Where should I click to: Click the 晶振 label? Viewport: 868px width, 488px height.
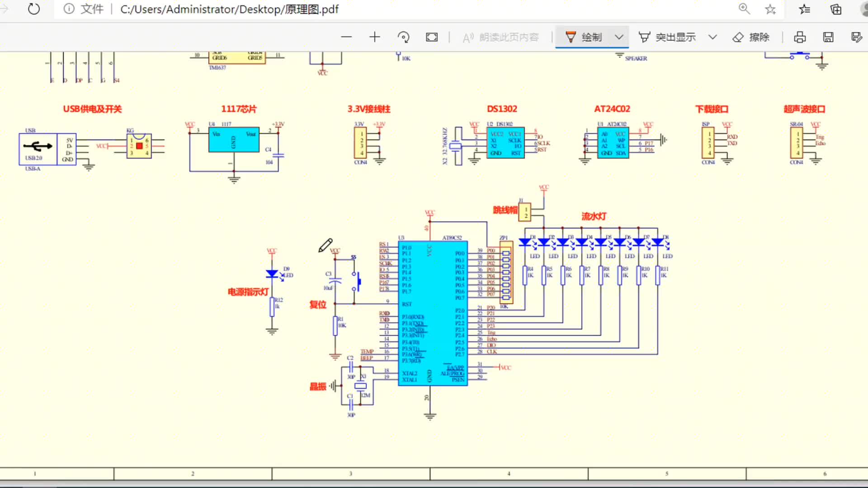coord(318,387)
